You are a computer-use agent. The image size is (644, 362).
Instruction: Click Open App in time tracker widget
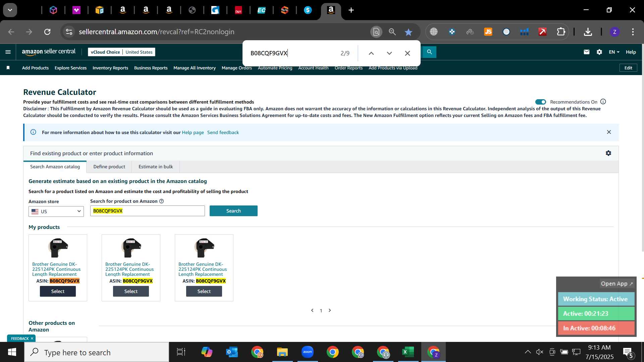click(x=616, y=284)
